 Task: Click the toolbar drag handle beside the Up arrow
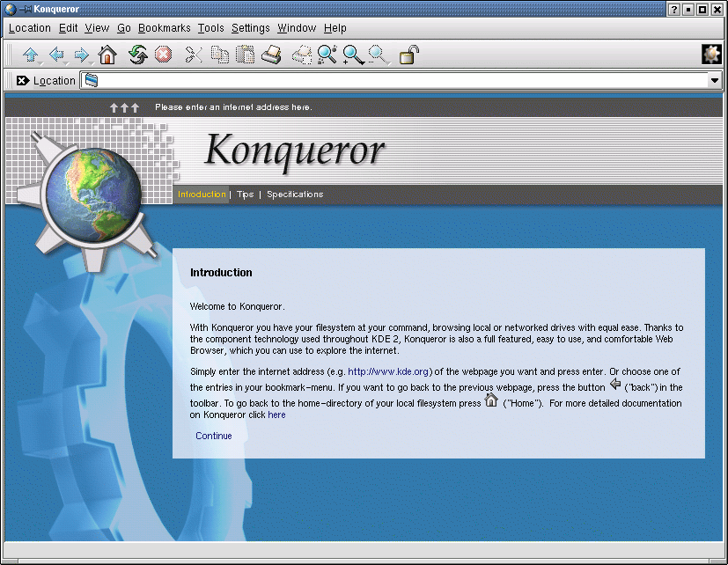(8, 55)
